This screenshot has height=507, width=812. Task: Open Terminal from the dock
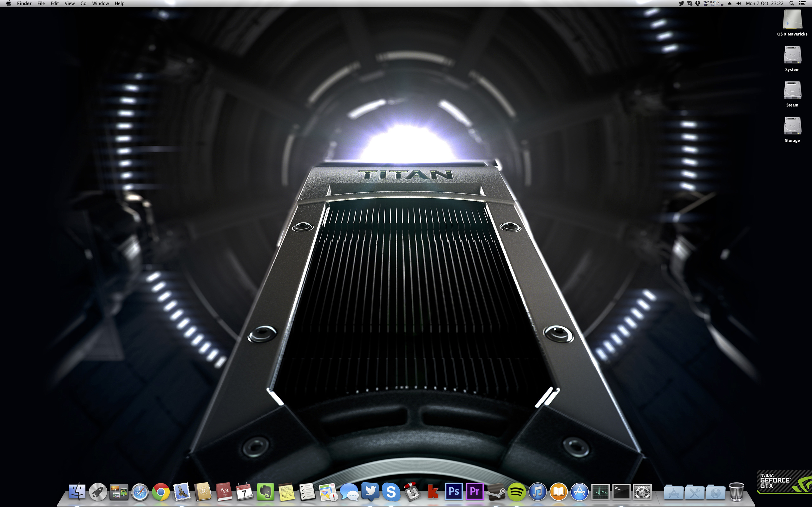[621, 492]
